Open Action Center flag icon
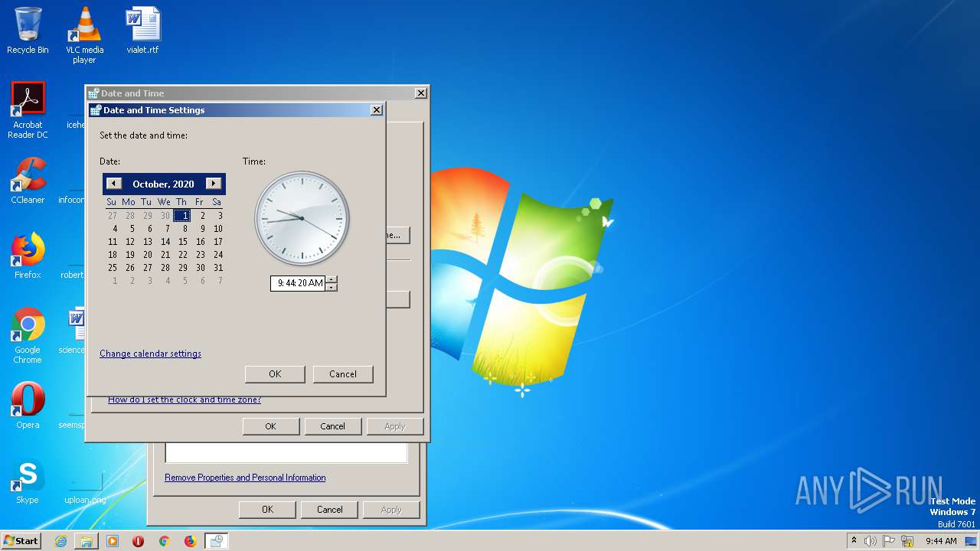The height and width of the screenshot is (551, 980). pyautogui.click(x=889, y=541)
